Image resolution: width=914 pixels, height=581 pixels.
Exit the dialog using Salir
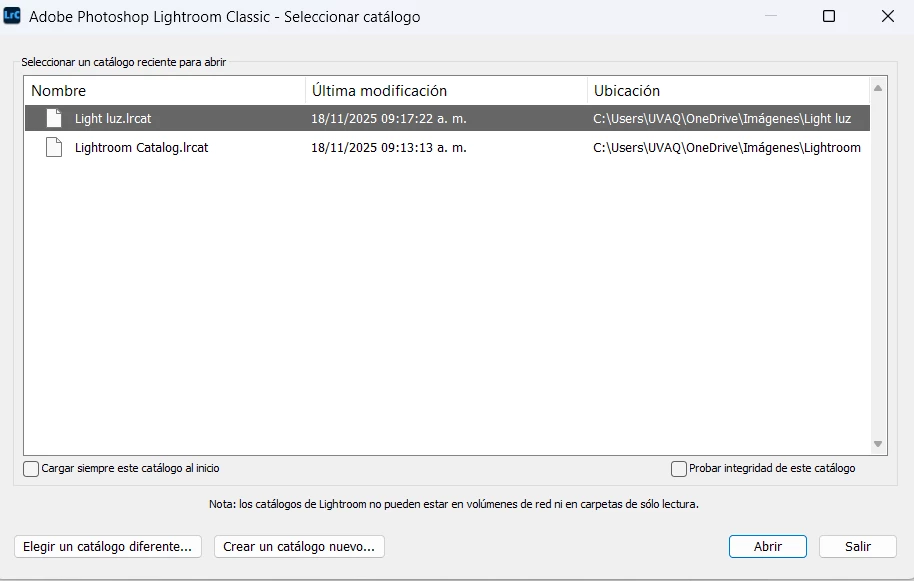click(857, 547)
